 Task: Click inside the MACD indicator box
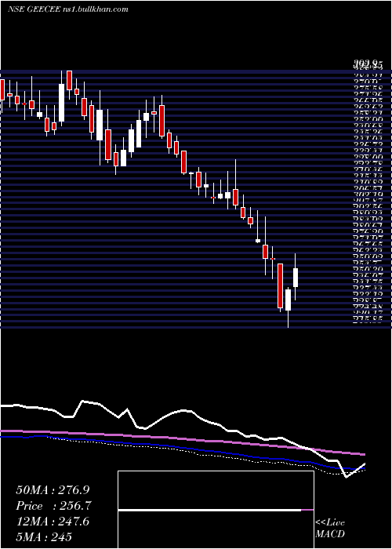216,510
